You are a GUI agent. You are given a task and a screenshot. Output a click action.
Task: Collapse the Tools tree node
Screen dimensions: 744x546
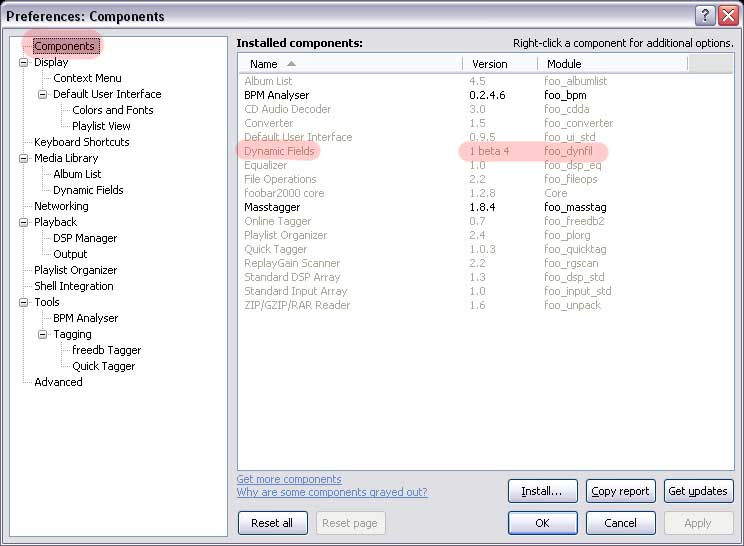pyautogui.click(x=23, y=302)
